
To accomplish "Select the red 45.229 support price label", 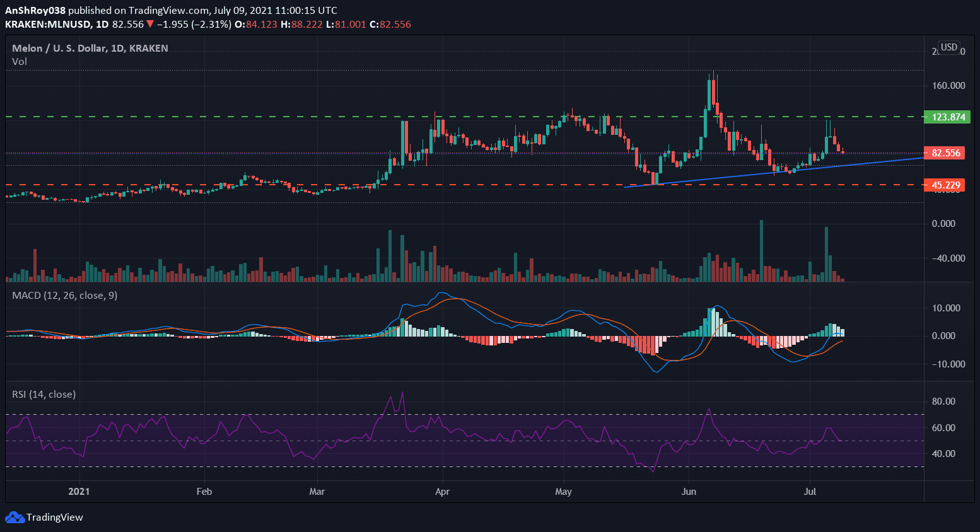I will (946, 185).
